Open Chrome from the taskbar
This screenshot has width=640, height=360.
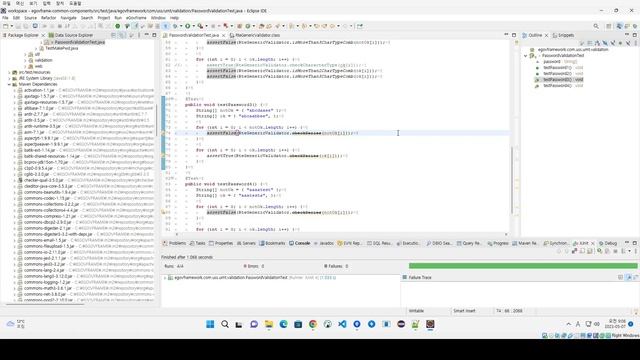[313, 324]
